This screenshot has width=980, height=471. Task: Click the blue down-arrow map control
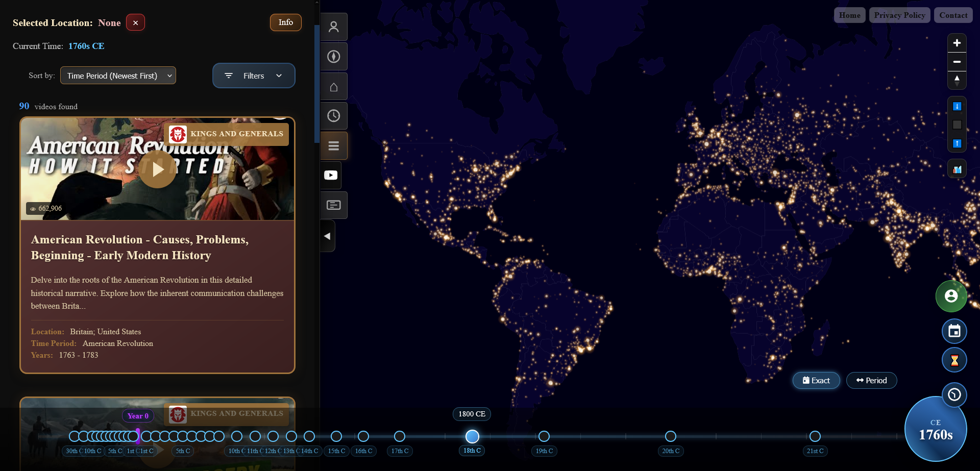[x=957, y=106]
